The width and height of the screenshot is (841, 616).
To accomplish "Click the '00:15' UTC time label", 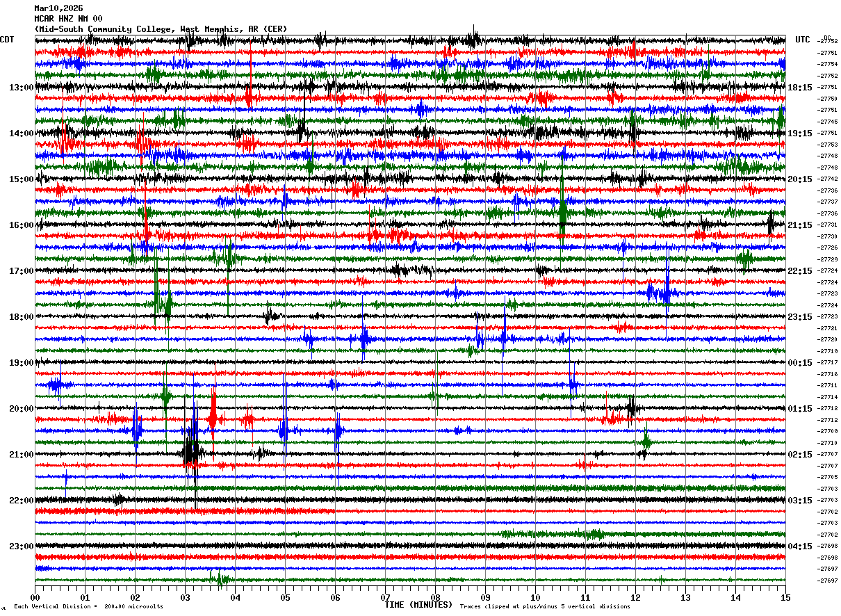I will (799, 363).
